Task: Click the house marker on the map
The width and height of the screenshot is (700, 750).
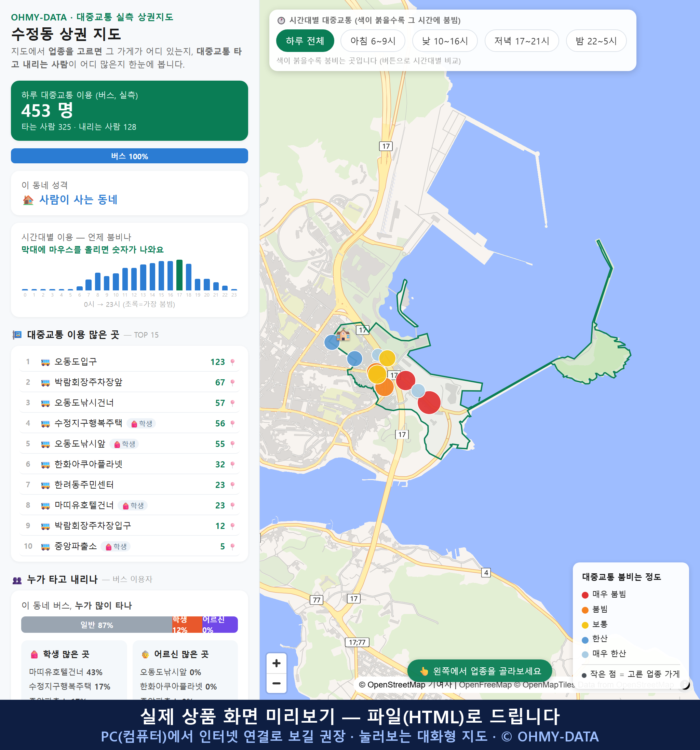Action: click(343, 334)
